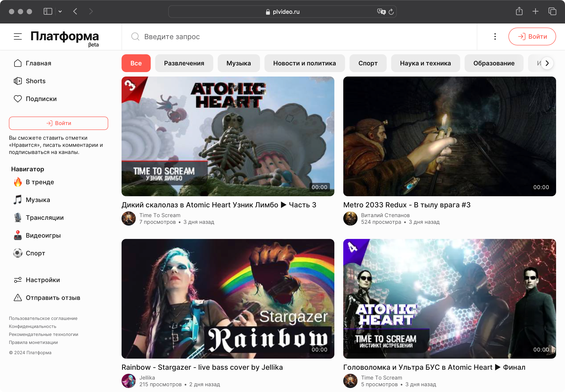Toggle the hamburger menu icon
Image resolution: width=565 pixels, height=392 pixels.
[18, 36]
